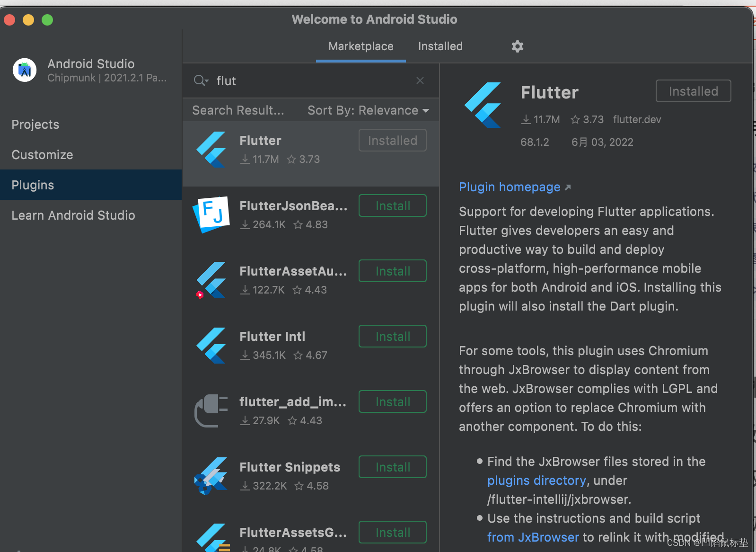This screenshot has width=756, height=552.
Task: Switch to the Marketplace tab
Action: tap(361, 46)
